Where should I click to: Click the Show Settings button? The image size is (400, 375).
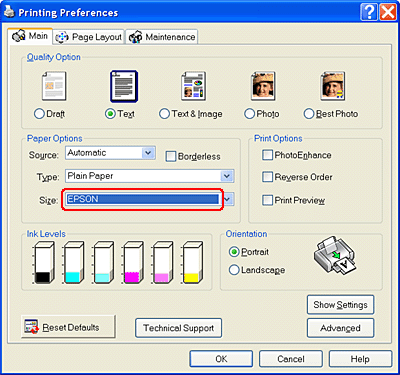(x=340, y=305)
